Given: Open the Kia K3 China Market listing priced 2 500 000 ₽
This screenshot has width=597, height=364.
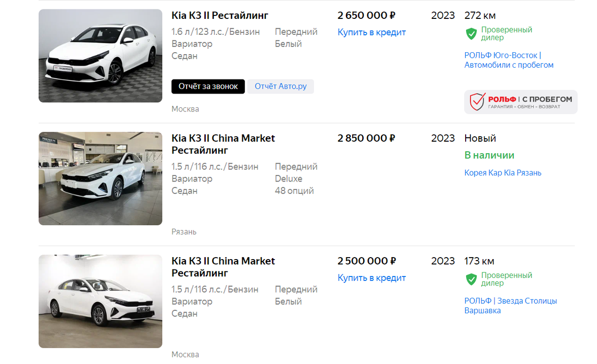Looking at the screenshot, I should tap(223, 267).
